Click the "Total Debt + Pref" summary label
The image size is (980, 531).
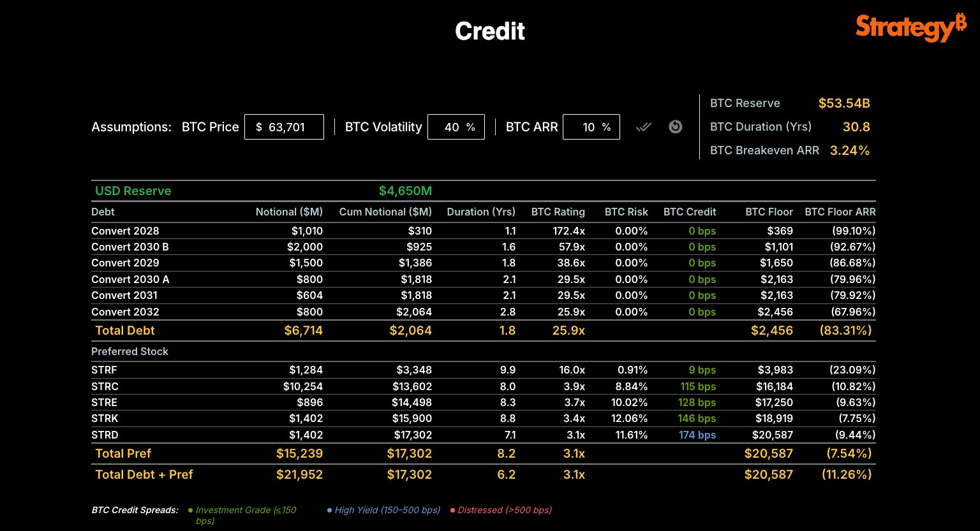pos(144,474)
